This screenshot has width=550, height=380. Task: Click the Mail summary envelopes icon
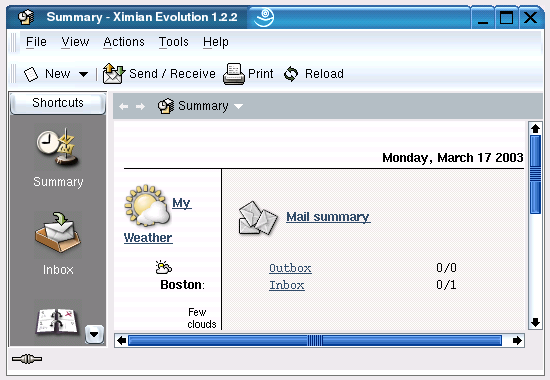[x=257, y=218]
